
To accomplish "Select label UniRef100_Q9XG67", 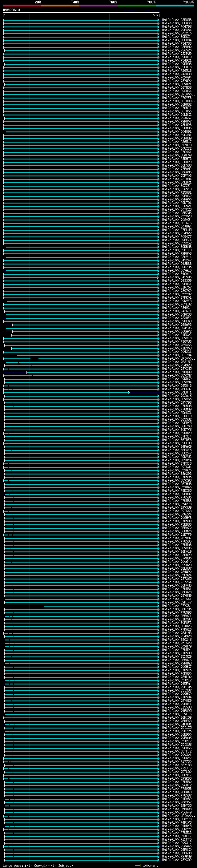I will 177,118.
